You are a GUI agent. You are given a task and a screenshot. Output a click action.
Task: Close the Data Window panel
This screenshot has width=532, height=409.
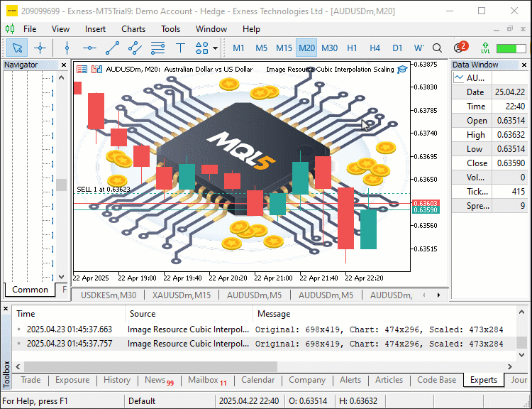[524, 65]
